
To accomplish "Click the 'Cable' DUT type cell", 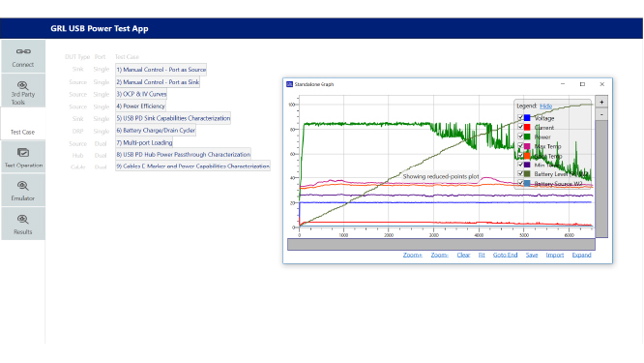I will click(77, 166).
